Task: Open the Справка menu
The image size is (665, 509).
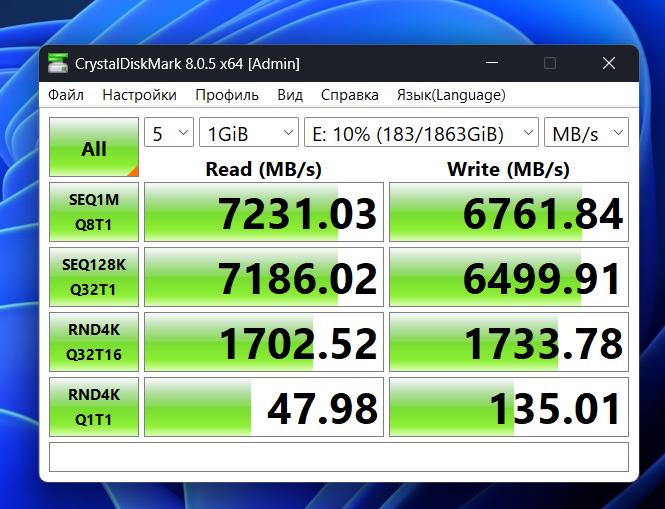Action: point(349,95)
